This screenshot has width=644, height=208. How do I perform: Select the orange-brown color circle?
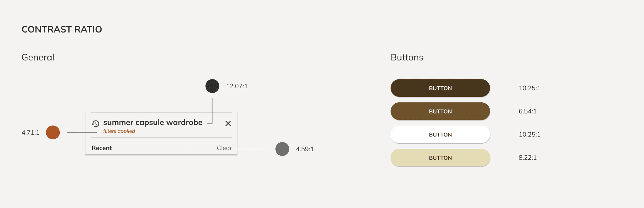click(53, 132)
